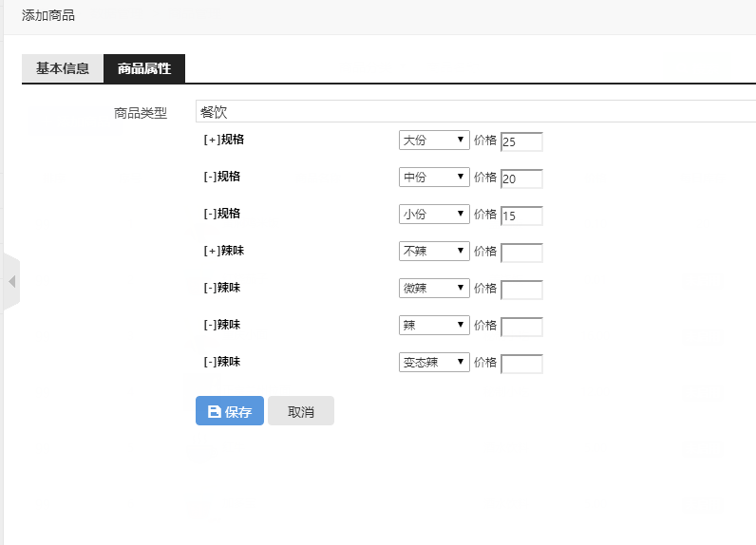The image size is (756, 545).
Task: Open the 大份 spec dropdown
Action: tap(434, 141)
